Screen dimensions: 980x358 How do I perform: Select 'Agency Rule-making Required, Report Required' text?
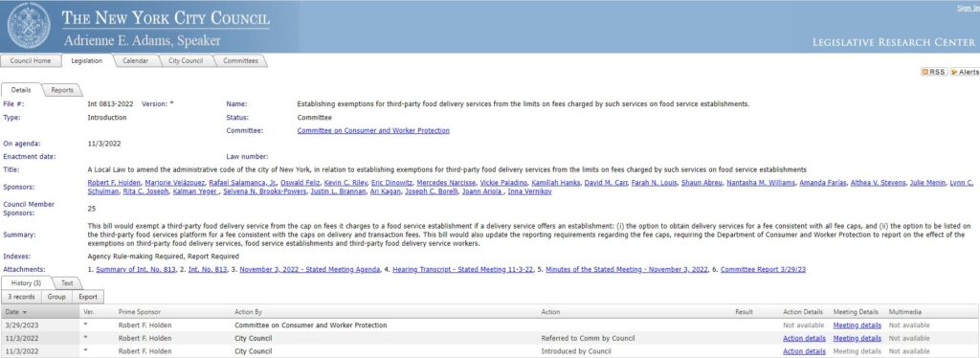click(163, 257)
